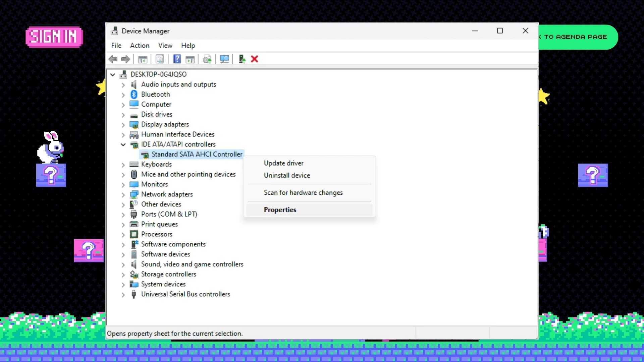
Task: Expand the Other devices chevron
Action: (123, 205)
